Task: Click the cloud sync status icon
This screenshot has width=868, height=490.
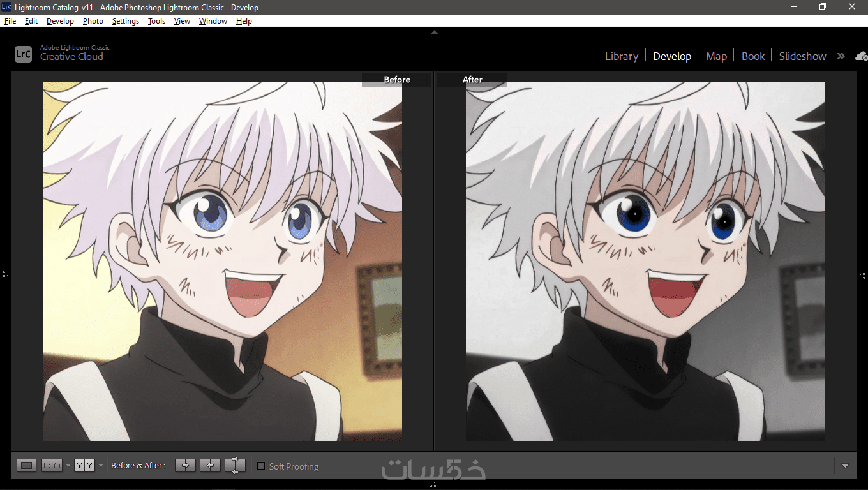Action: click(x=862, y=56)
